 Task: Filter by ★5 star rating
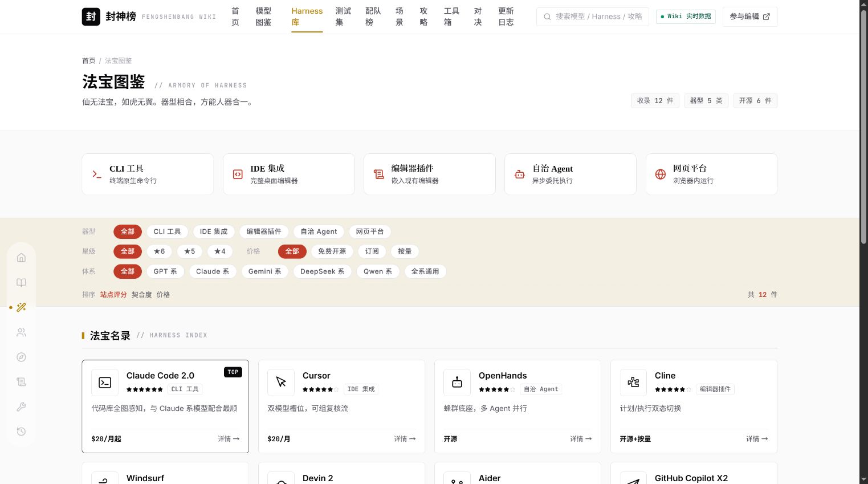point(190,251)
